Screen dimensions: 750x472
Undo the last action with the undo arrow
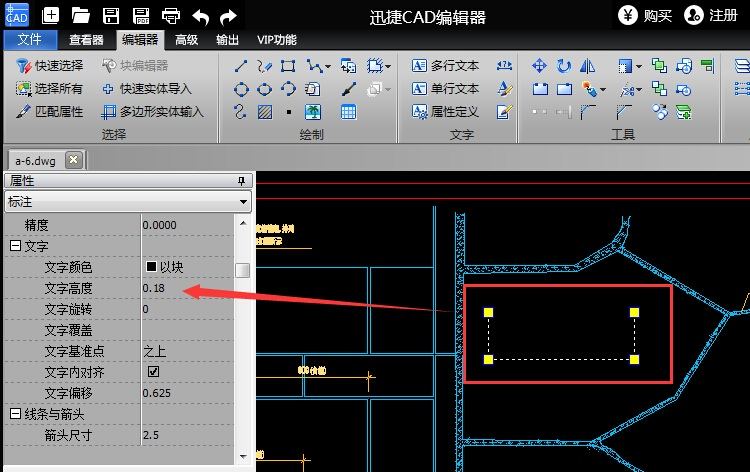200,15
